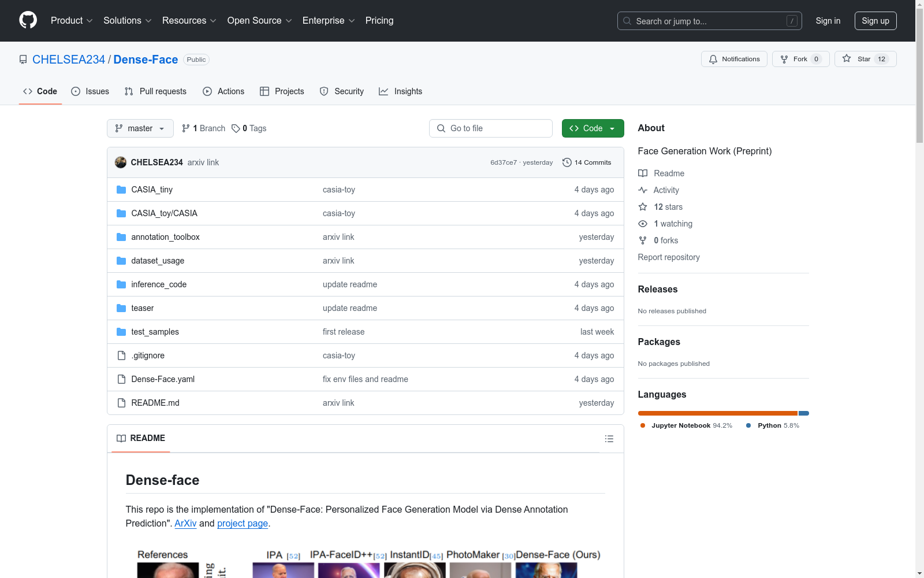Go to the GitHub homepage logo
924x578 pixels.
click(x=28, y=20)
